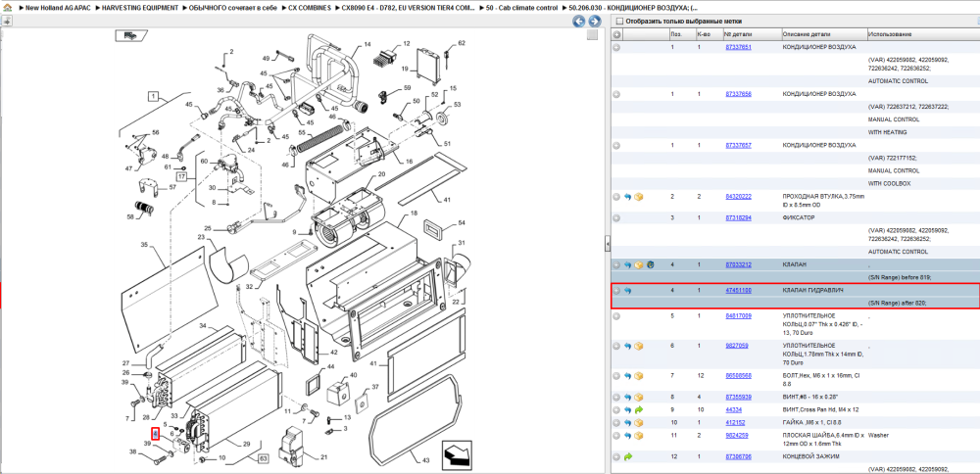Select boxed callout 17 in diagram

pos(182,177)
